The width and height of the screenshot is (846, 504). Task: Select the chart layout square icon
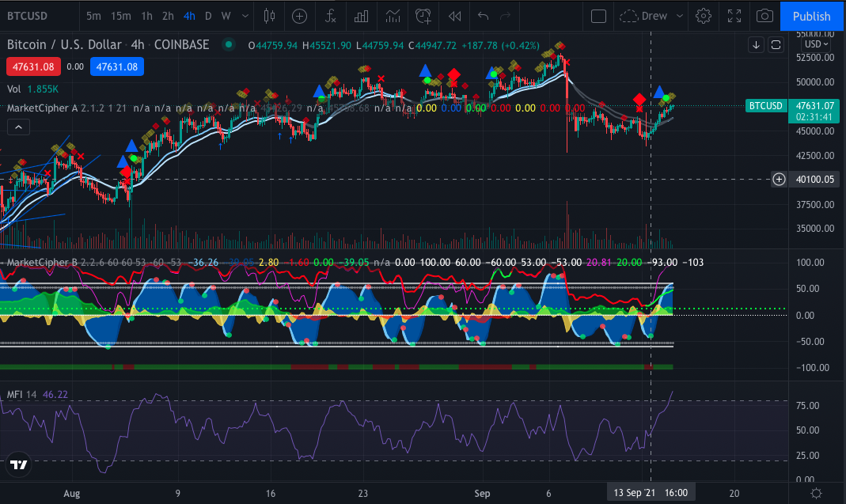598,16
